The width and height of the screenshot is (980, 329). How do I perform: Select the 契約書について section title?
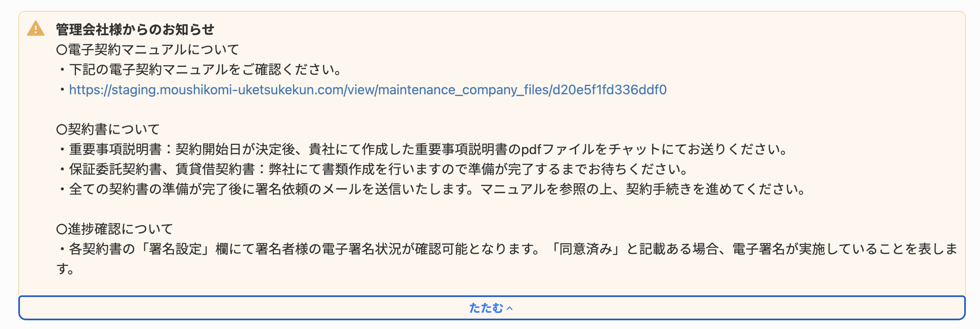point(108,130)
